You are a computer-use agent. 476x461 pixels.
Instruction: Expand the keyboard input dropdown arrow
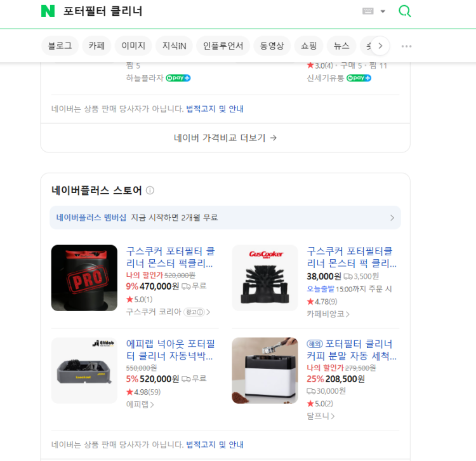(383, 11)
